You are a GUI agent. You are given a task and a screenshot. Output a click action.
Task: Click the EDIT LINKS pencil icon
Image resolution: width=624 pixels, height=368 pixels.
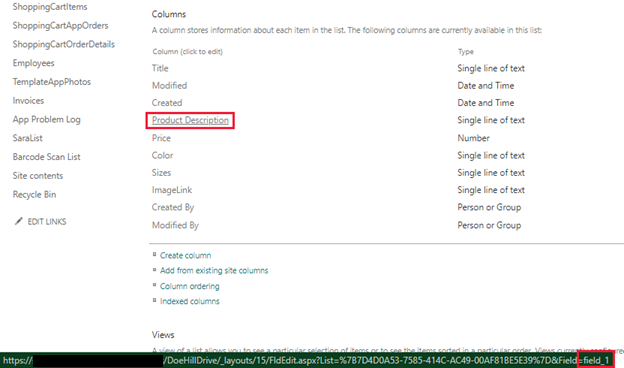tap(18, 221)
